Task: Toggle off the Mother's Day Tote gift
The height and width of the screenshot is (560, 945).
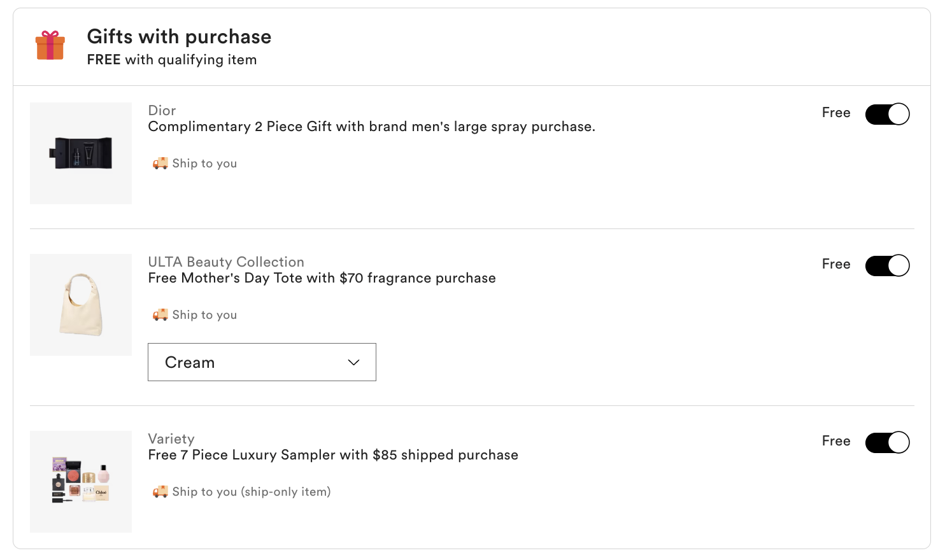Action: coord(887,266)
